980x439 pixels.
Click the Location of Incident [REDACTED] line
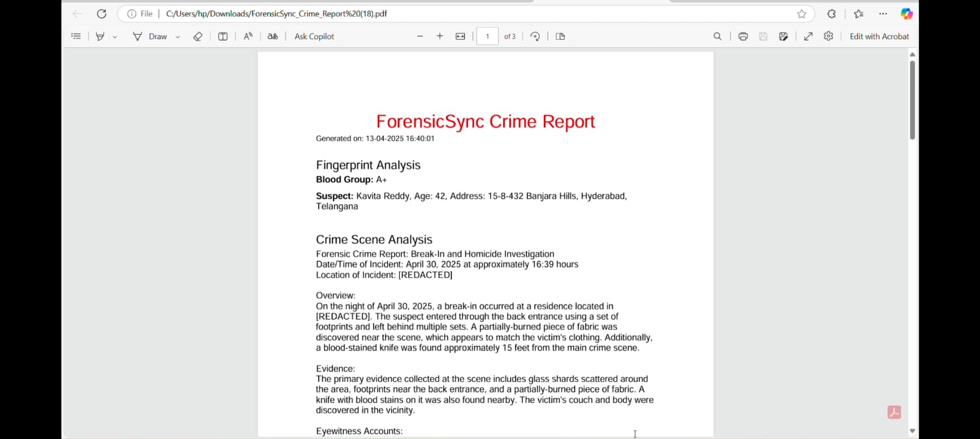(384, 275)
